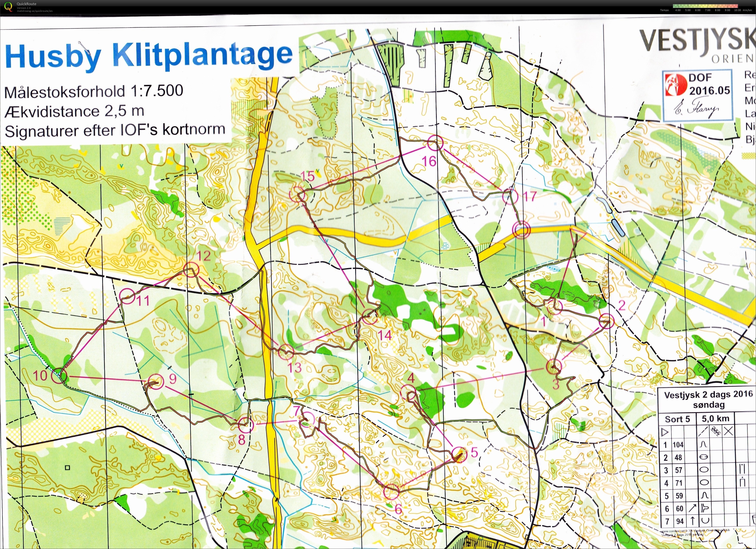
Task: Click the DOF 2016.05 approval badge
Action: click(697, 96)
